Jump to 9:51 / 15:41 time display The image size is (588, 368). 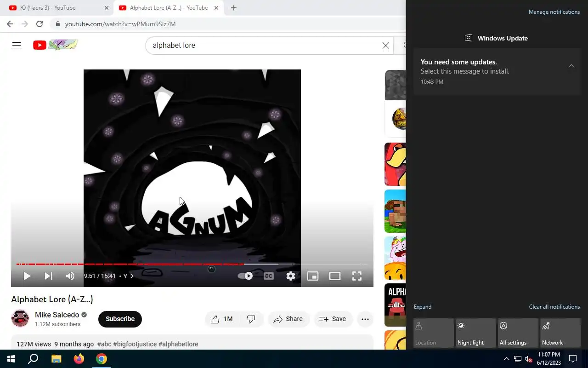click(x=100, y=276)
